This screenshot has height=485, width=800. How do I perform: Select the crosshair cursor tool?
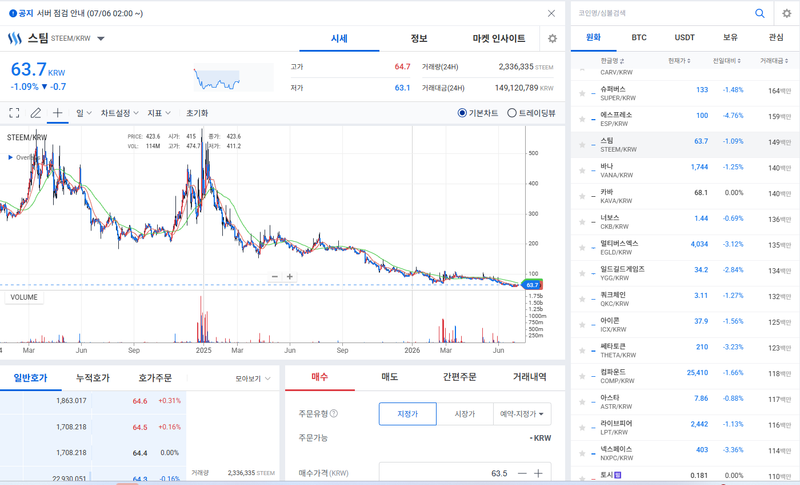click(57, 113)
